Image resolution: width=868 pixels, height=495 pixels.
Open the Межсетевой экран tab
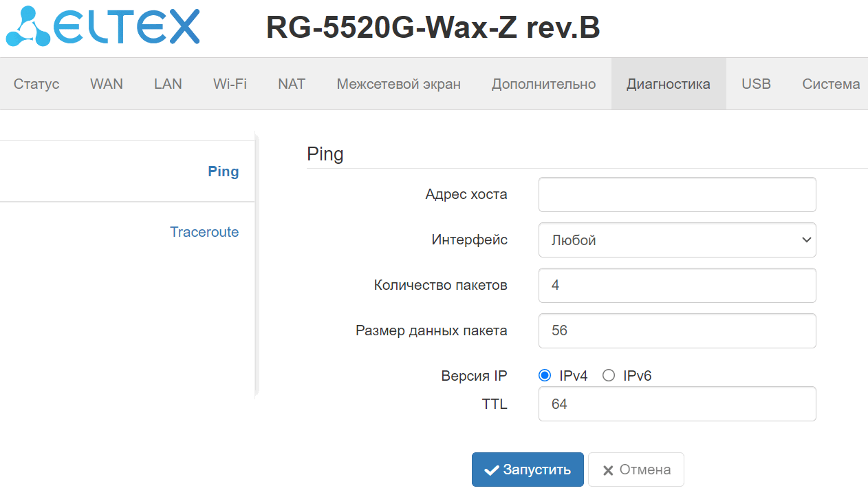[x=398, y=84]
